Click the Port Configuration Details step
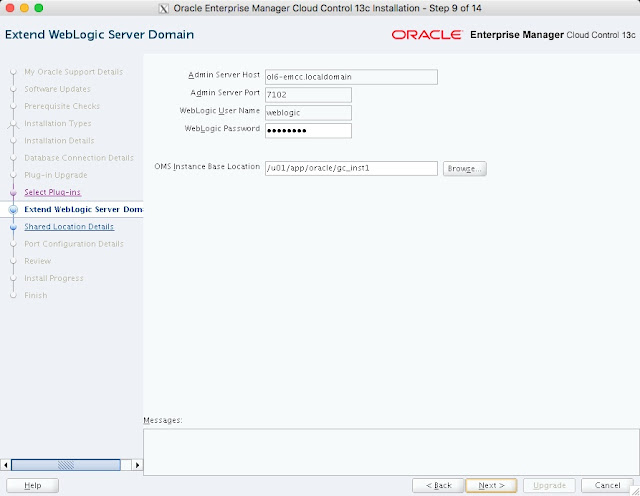The height and width of the screenshot is (496, 640). click(x=74, y=244)
